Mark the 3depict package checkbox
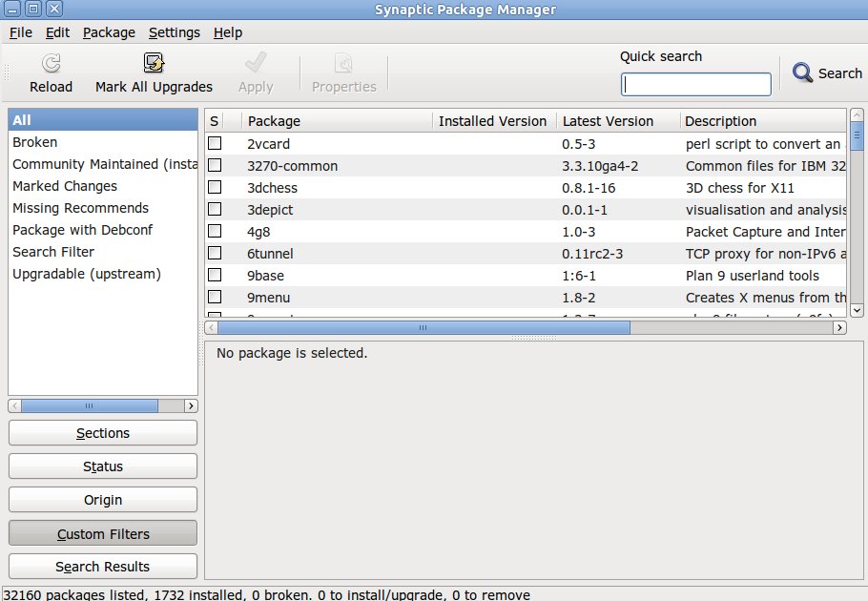 pyautogui.click(x=215, y=209)
